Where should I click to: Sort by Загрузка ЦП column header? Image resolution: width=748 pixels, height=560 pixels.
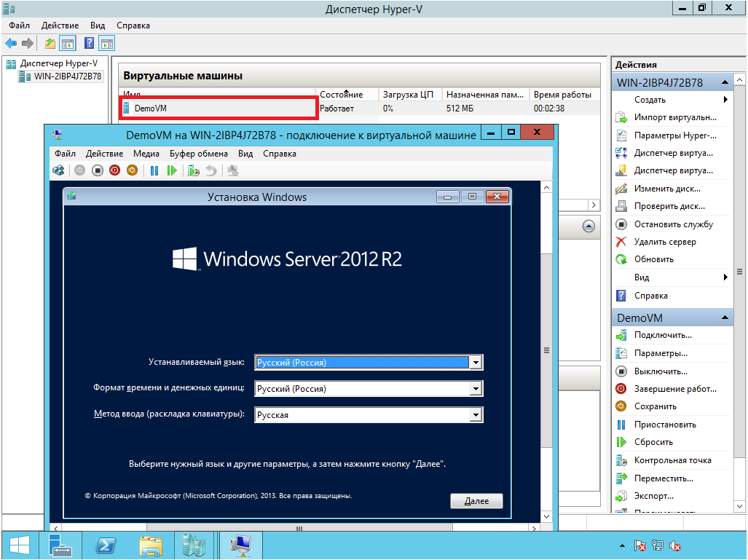410,95
